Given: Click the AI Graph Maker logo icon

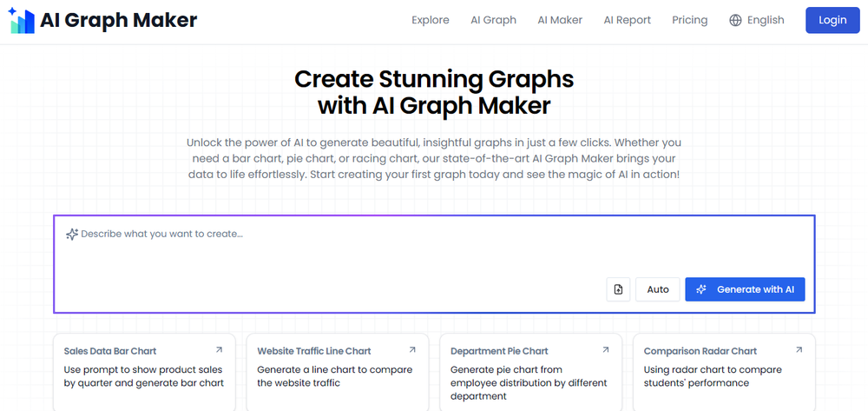Looking at the screenshot, I should click(20, 21).
